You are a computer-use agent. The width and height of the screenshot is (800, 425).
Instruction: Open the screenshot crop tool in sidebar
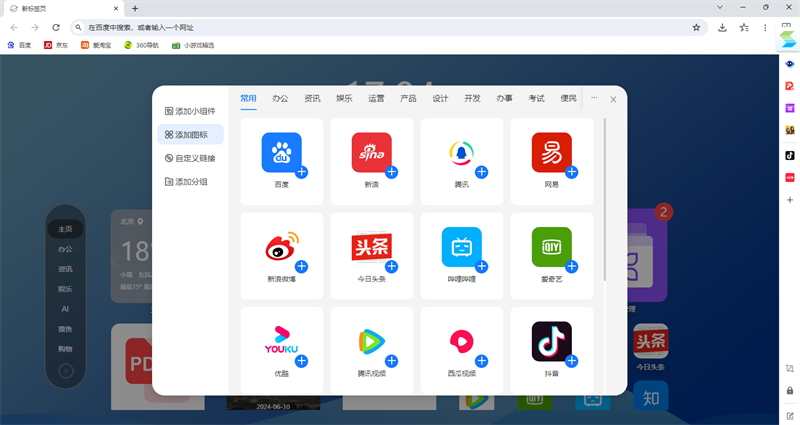click(790, 368)
